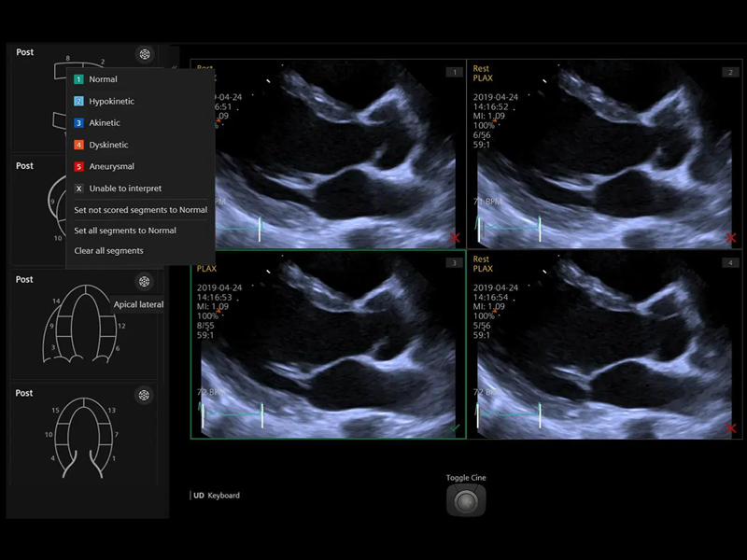Select the red Aneurysmal score

[x=111, y=166]
